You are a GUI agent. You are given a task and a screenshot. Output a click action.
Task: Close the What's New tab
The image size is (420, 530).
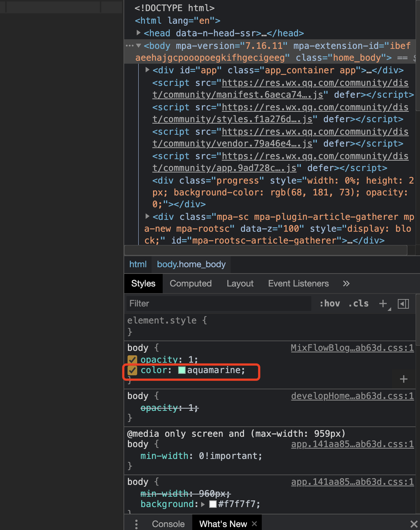coord(254,524)
